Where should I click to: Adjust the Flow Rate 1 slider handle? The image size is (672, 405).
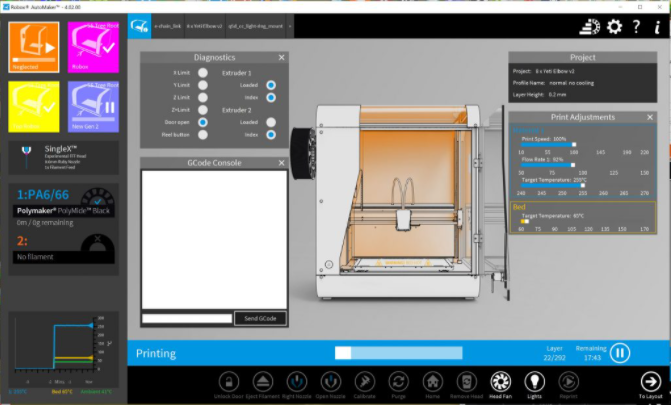tap(573, 165)
